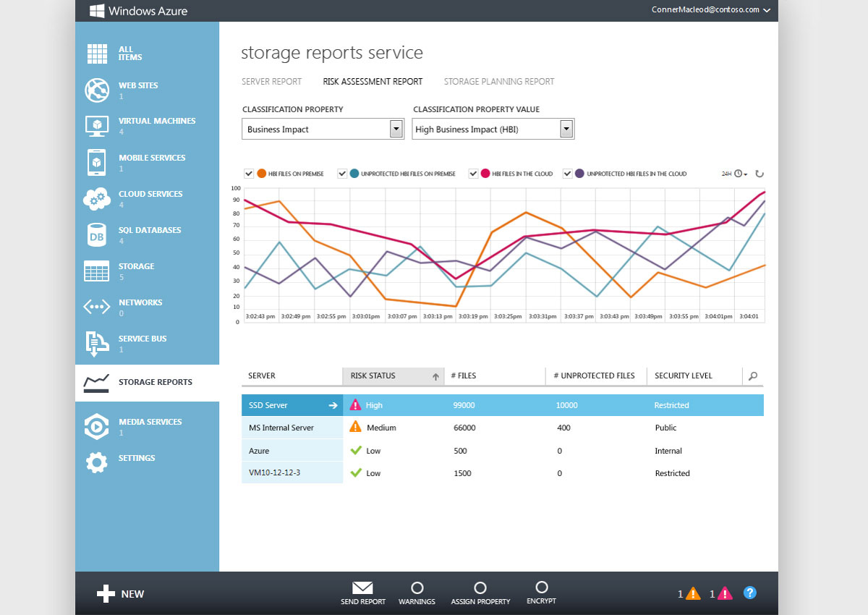Switch to the Server Report tab
868x615 pixels.
click(271, 82)
